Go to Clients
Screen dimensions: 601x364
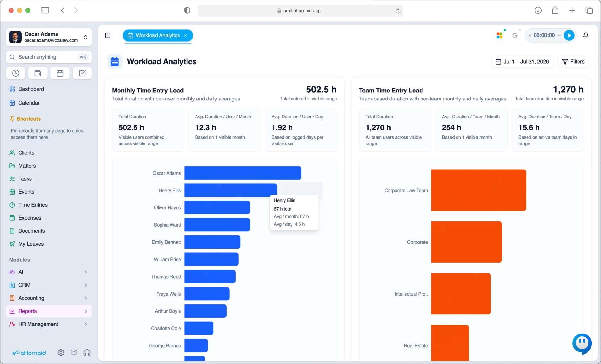tap(49, 153)
